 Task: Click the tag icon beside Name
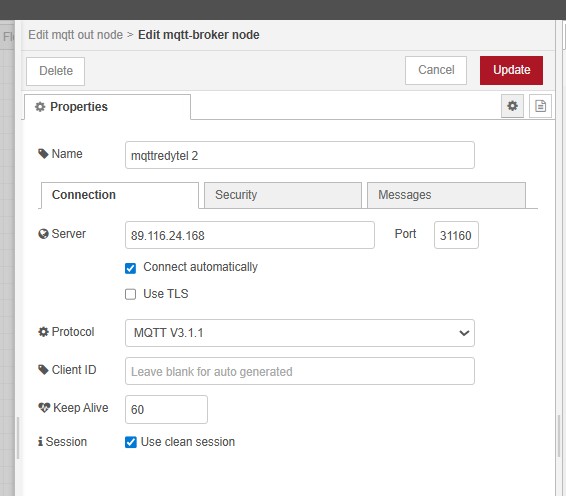point(43,154)
